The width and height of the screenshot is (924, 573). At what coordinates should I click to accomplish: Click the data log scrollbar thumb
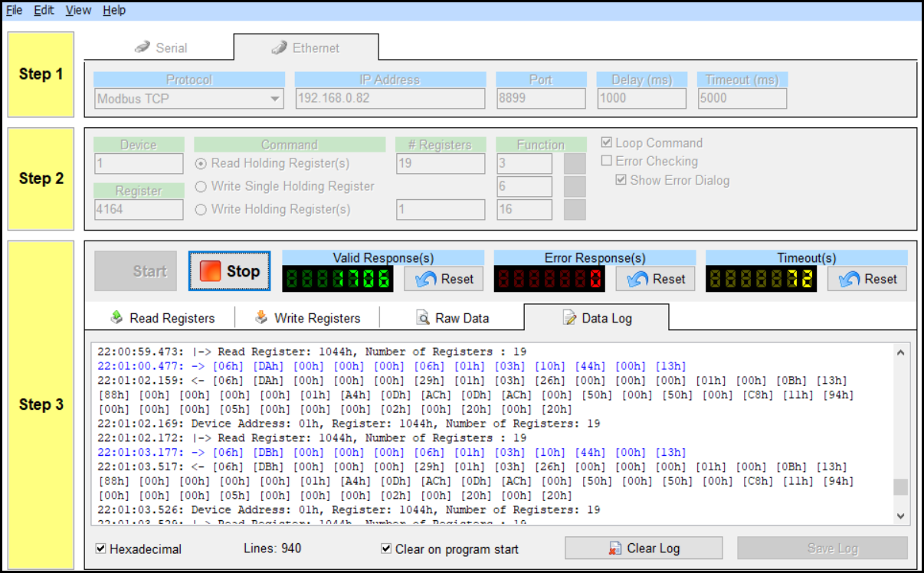tap(901, 487)
